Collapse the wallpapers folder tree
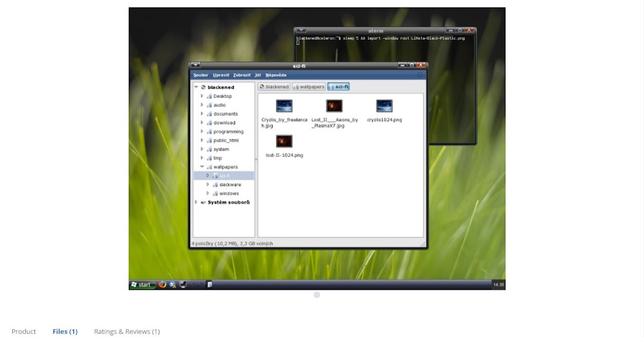 click(202, 166)
